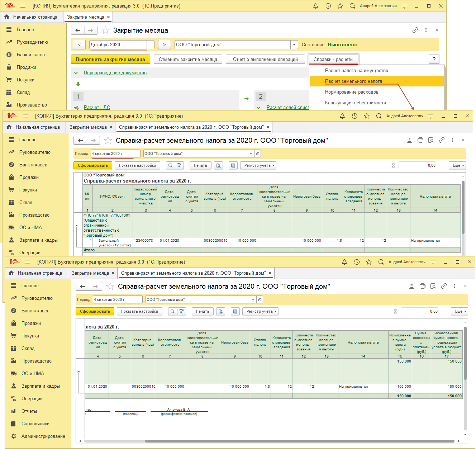Select Расчет земельного налога menu item
This screenshot has width=476, height=449.
click(377, 81)
